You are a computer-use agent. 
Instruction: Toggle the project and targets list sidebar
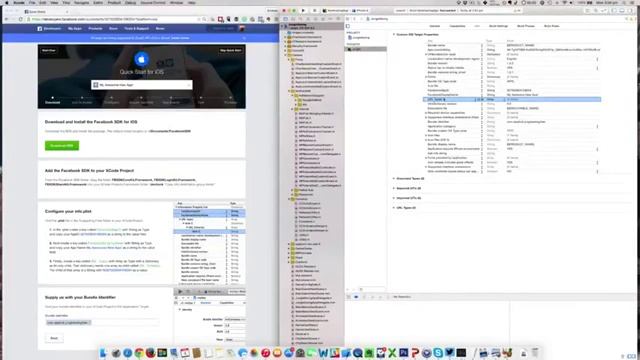(x=348, y=26)
